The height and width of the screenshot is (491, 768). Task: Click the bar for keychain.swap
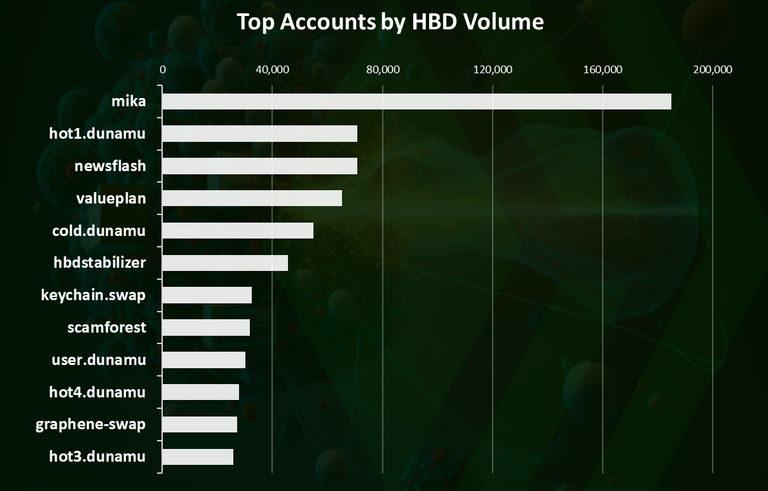point(207,295)
